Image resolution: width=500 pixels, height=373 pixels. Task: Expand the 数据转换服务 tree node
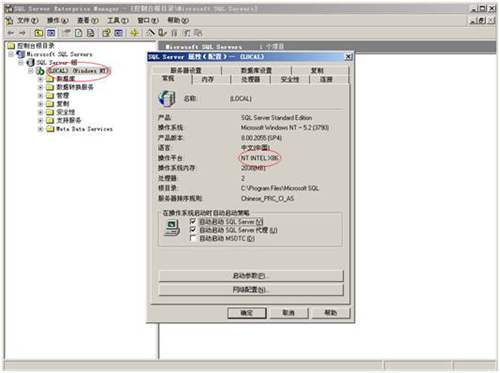(40, 87)
